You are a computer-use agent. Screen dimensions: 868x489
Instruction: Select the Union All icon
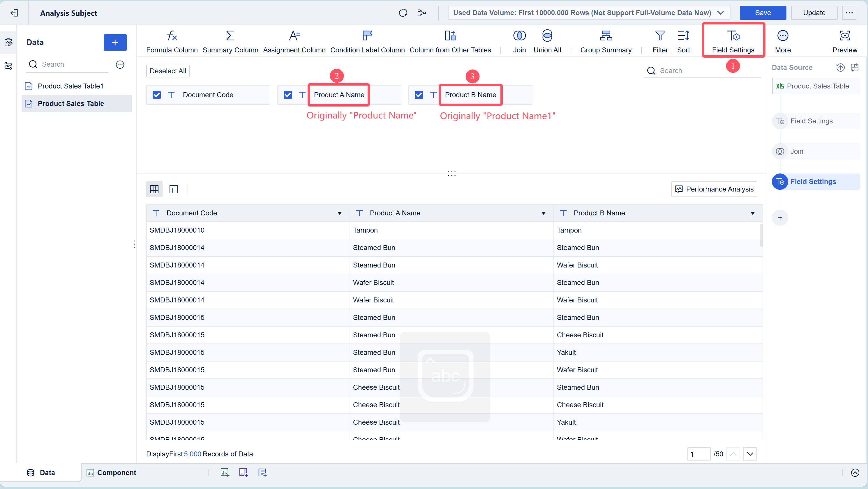547,36
